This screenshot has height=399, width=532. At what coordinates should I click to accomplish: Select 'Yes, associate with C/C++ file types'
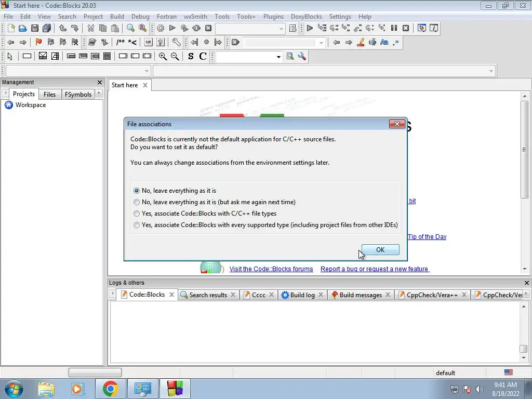(x=205, y=214)
